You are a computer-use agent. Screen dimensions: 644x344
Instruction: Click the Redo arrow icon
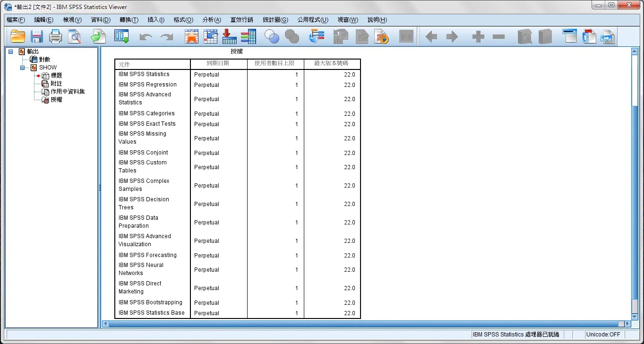click(x=167, y=37)
